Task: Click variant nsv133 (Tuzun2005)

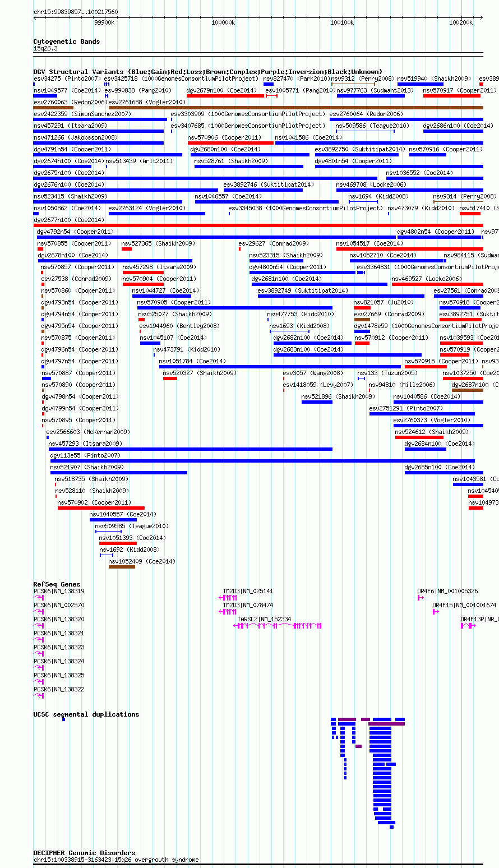Action: pos(387,373)
